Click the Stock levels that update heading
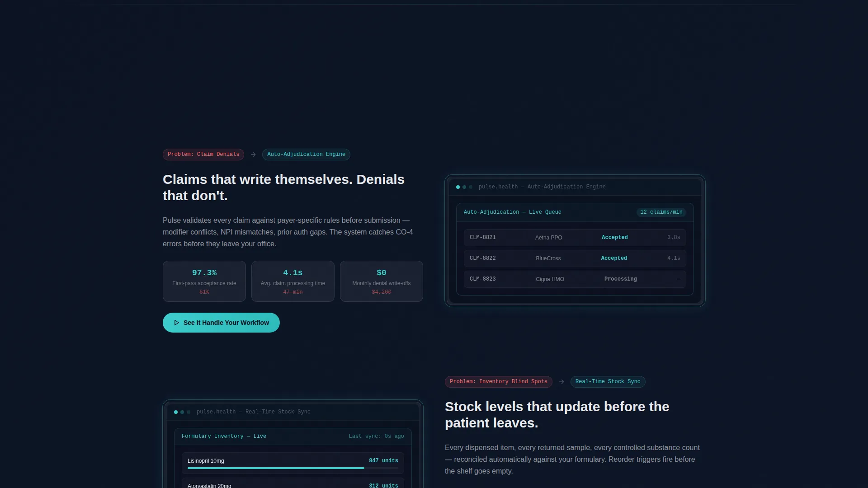The width and height of the screenshot is (868, 488). point(557,415)
